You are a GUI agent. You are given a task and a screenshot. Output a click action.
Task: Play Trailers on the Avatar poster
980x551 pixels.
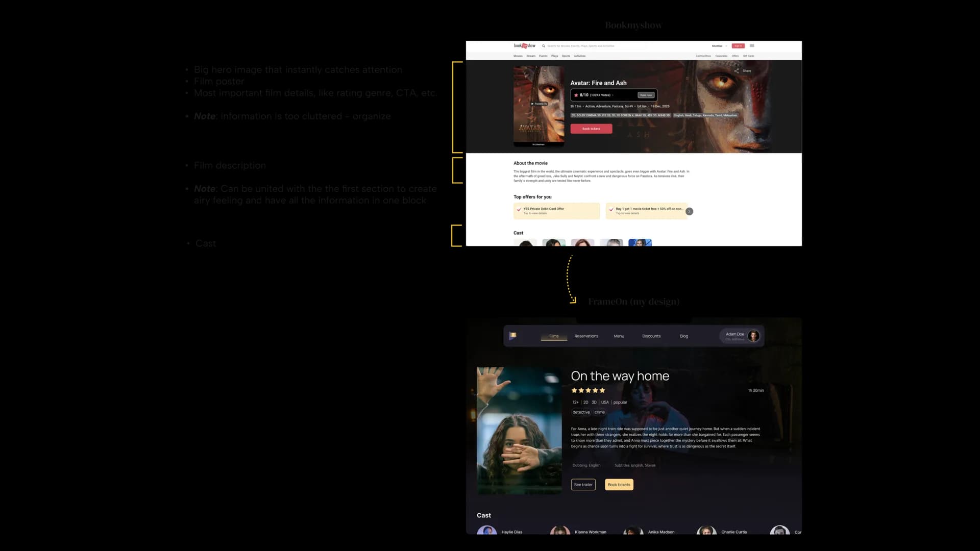point(539,104)
